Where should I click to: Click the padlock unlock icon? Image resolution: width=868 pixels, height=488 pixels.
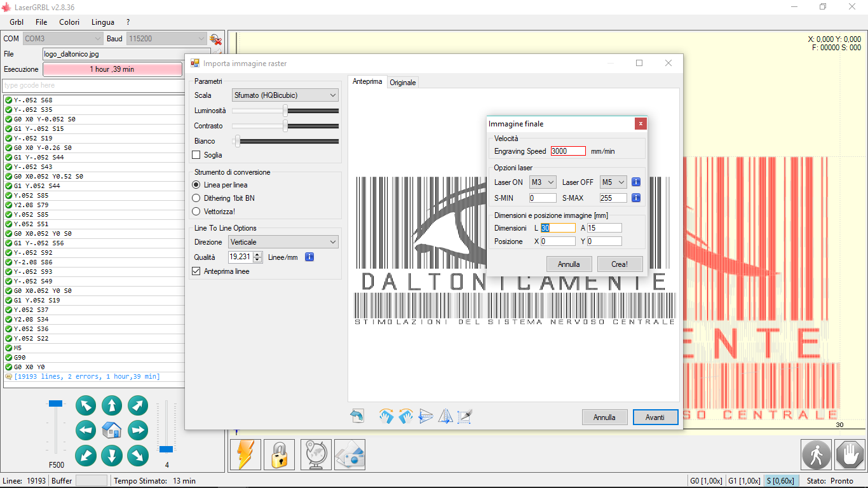(279, 454)
